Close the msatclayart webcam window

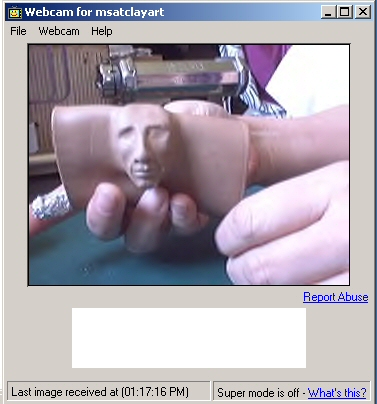(363, 12)
